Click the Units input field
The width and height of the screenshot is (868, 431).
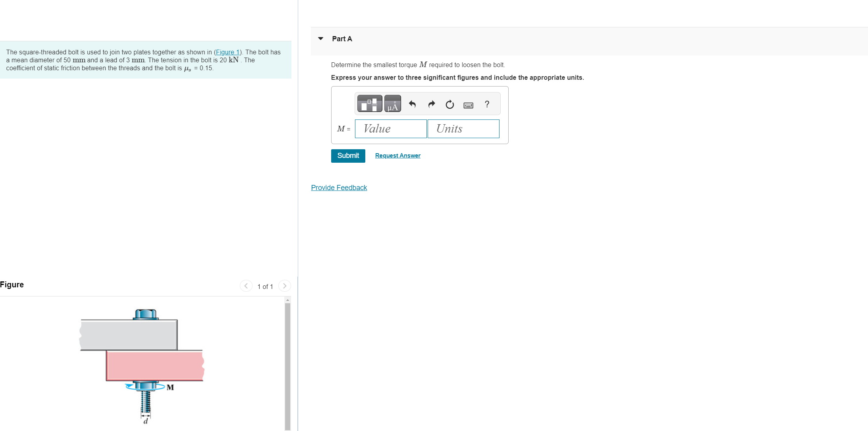tap(463, 129)
